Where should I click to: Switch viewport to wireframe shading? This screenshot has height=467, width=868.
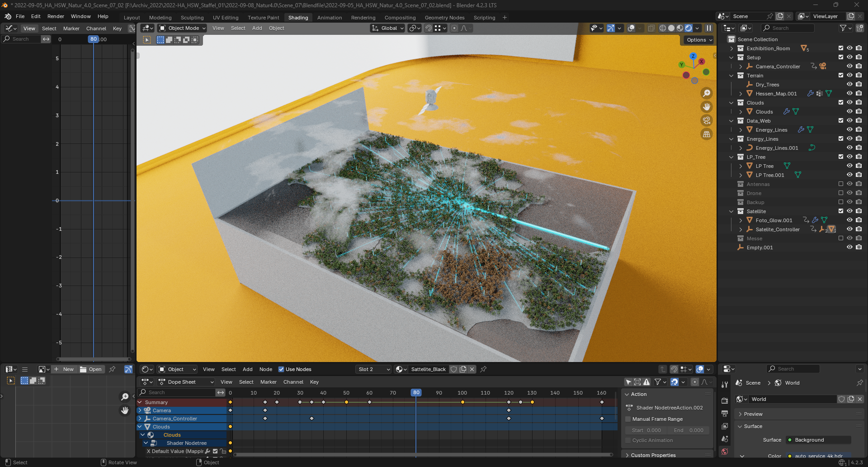click(x=663, y=28)
